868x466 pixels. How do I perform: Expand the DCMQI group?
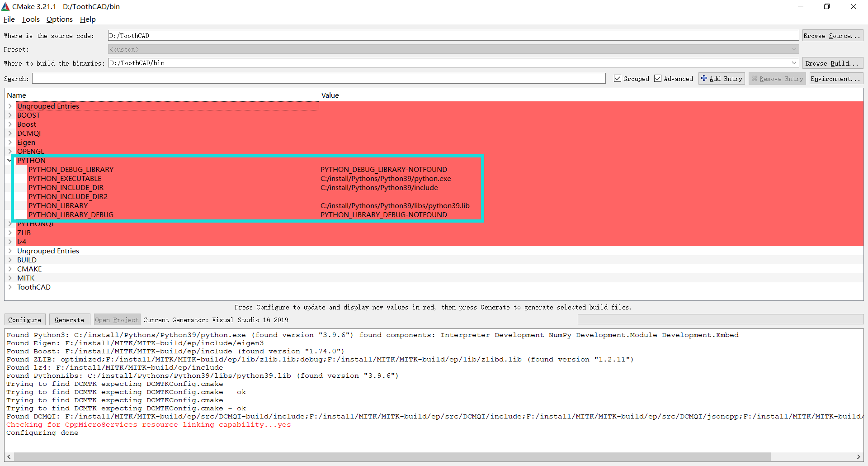(10, 133)
